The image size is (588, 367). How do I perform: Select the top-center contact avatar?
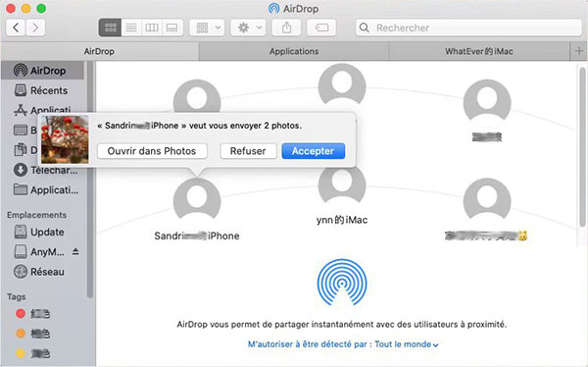[342, 84]
